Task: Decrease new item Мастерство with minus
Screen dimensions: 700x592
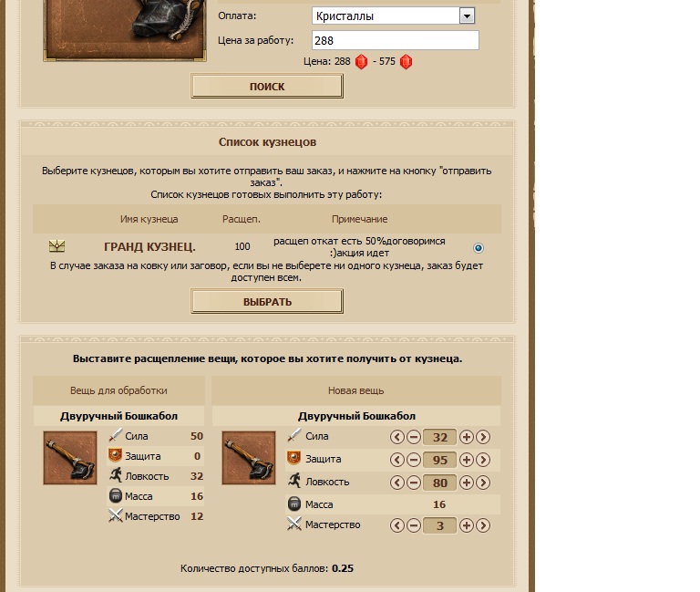Action: pyautogui.click(x=414, y=525)
